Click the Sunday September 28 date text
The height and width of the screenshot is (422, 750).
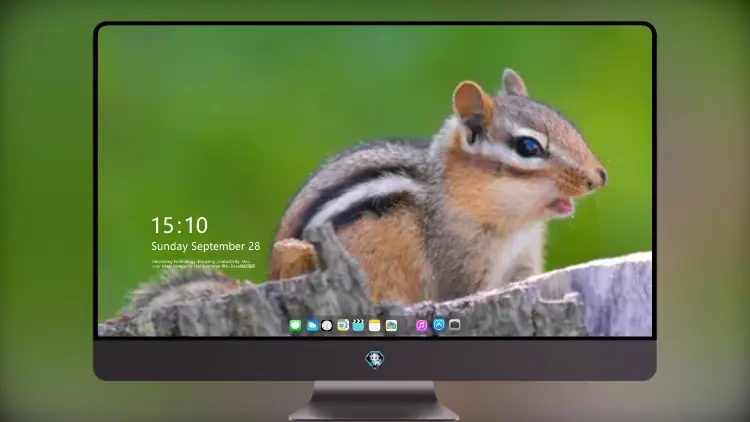pyautogui.click(x=206, y=246)
